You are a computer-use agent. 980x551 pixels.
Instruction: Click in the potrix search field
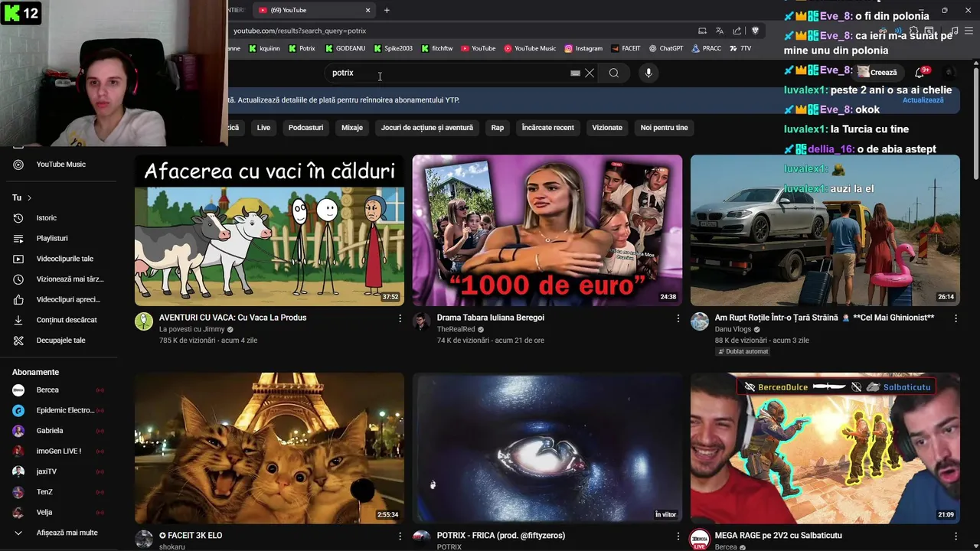pyautogui.click(x=448, y=73)
